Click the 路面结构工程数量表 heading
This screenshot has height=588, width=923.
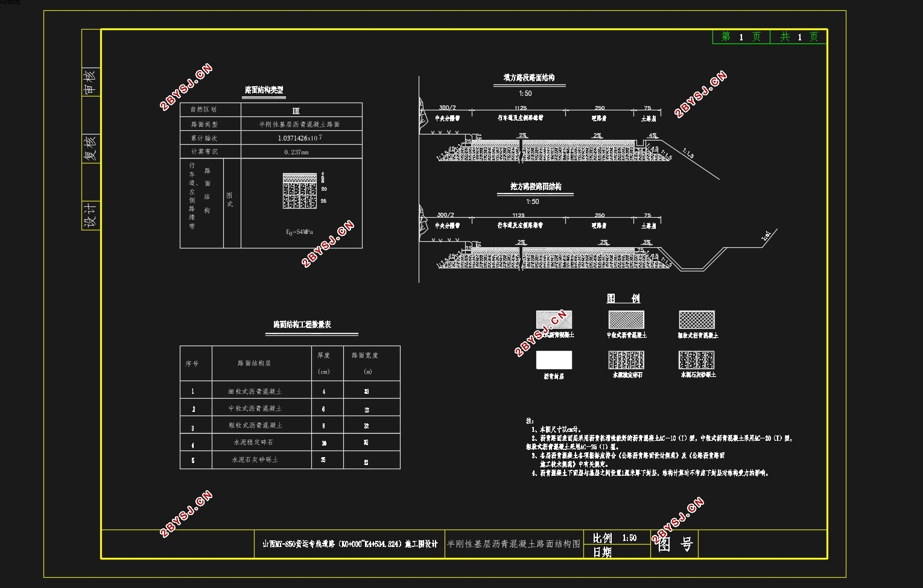pos(302,324)
